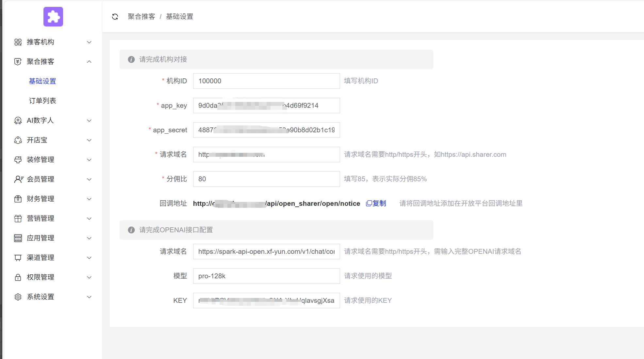Collapse the 聚合推客 menu chevron
The image size is (644, 359).
(89, 62)
